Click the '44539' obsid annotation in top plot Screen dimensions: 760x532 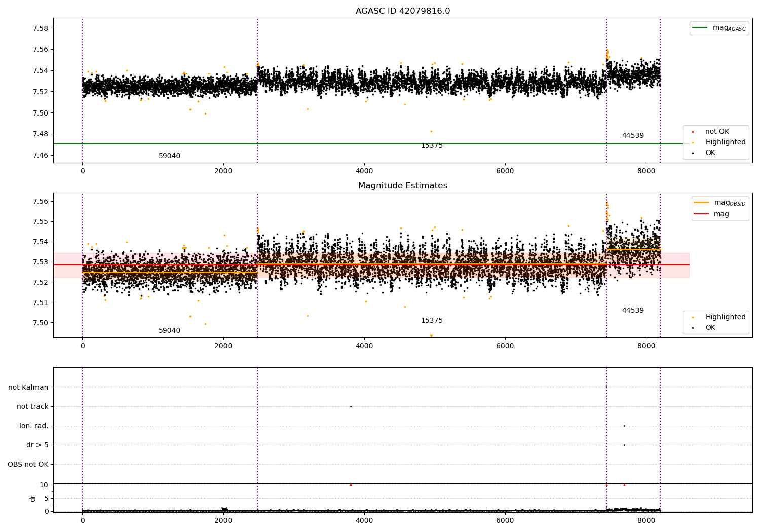(633, 136)
